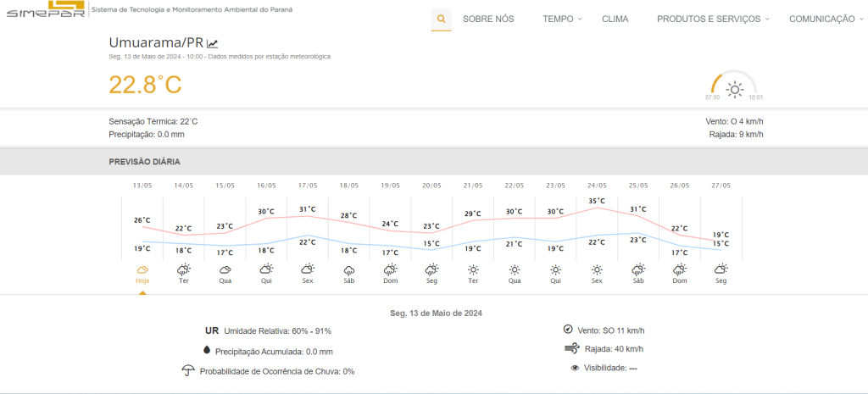Select the 19/05 Dom rainy icon
Screen dimensions: 868x394
[x=390, y=269]
